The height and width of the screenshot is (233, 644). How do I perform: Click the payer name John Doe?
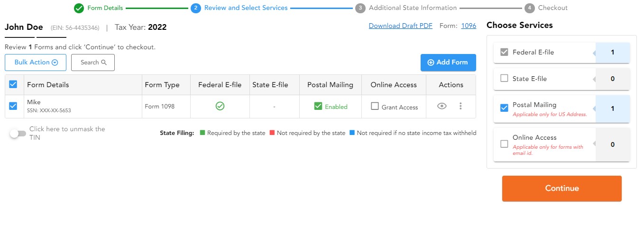[24, 27]
